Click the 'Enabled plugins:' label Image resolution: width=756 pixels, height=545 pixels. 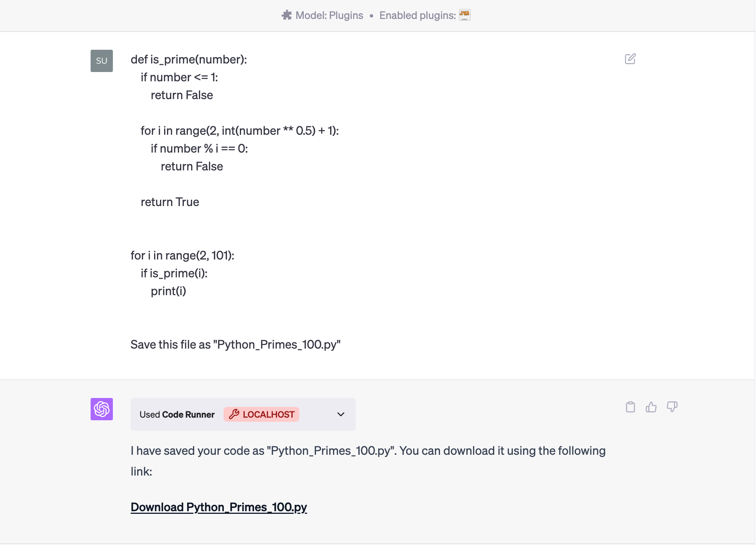(417, 15)
